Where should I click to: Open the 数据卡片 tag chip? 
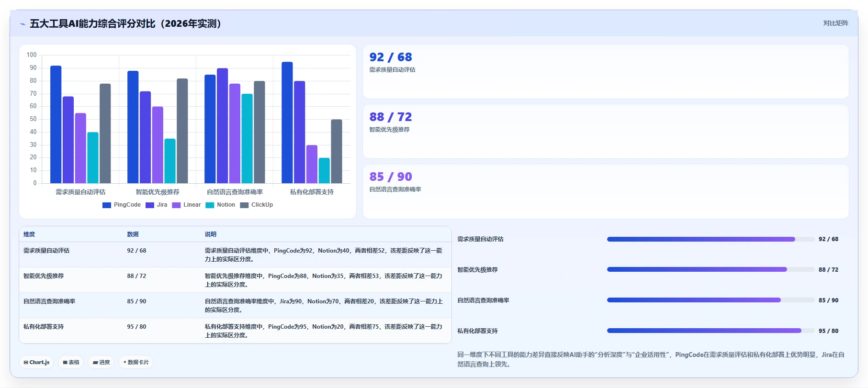click(136, 362)
